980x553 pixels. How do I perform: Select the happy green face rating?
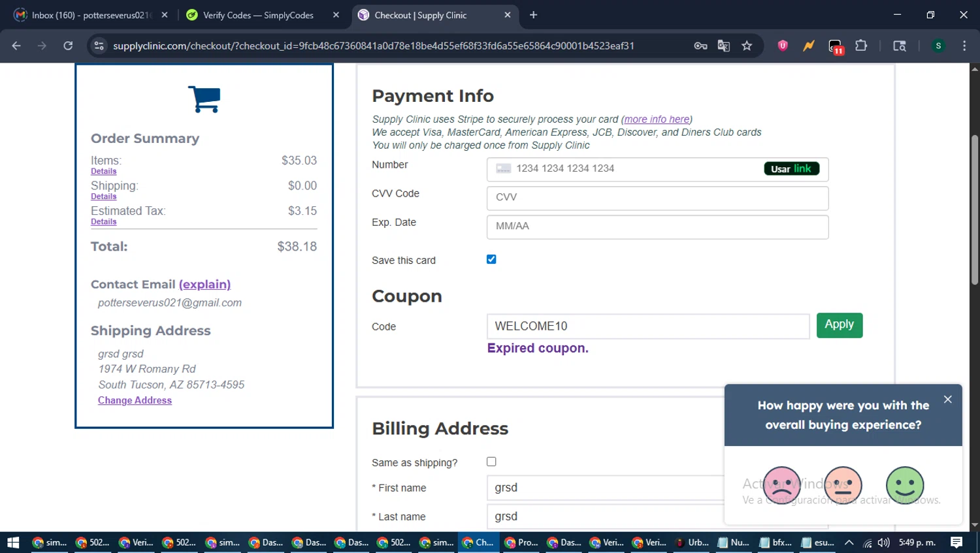[905, 485]
